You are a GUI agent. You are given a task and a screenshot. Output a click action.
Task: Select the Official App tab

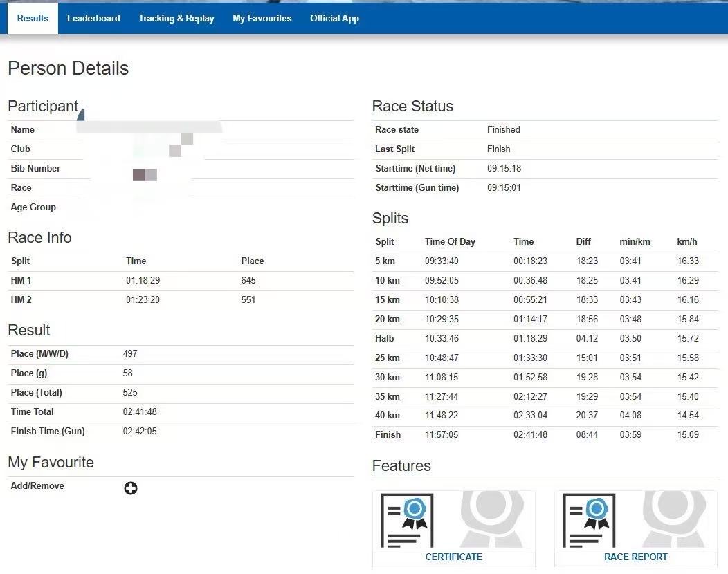(334, 18)
